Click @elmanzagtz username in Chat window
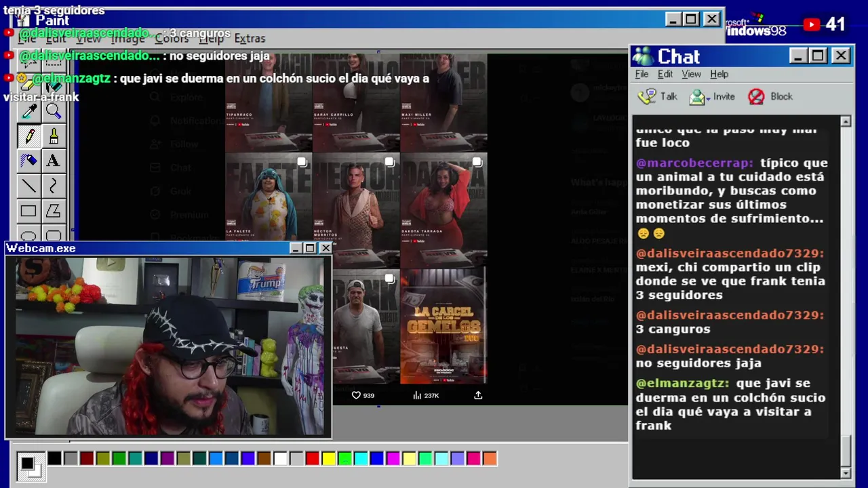Image resolution: width=868 pixels, height=488 pixels. [x=683, y=384]
